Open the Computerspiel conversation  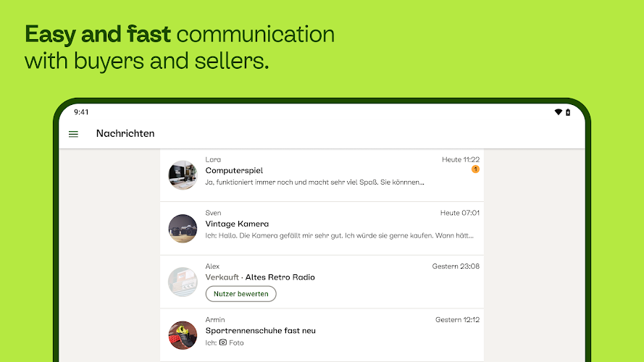pos(234,171)
